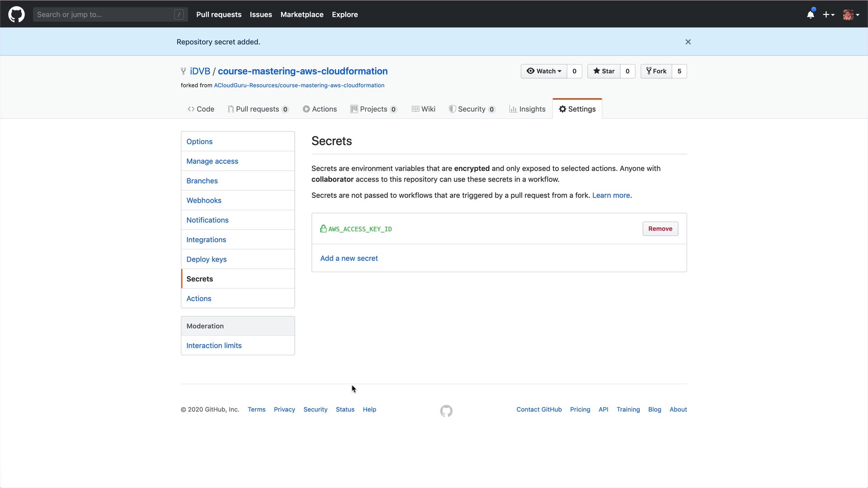Star the repository
Screen dimensions: 868x488
[x=604, y=71]
